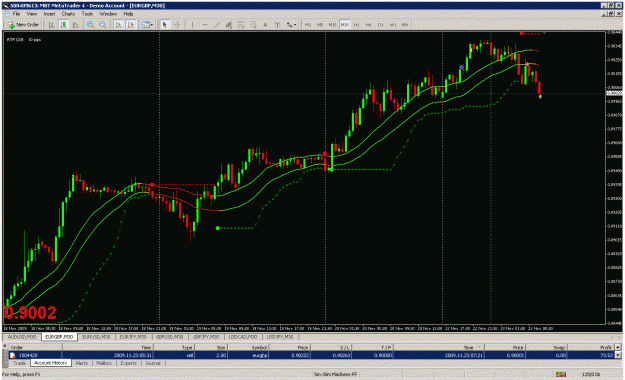Switch to AUDUSD,M30 chart tab

(22, 337)
